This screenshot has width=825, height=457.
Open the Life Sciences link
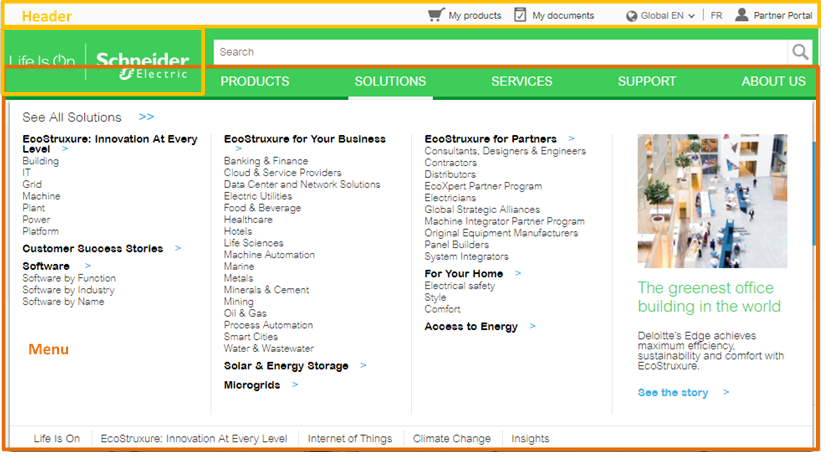click(x=254, y=243)
